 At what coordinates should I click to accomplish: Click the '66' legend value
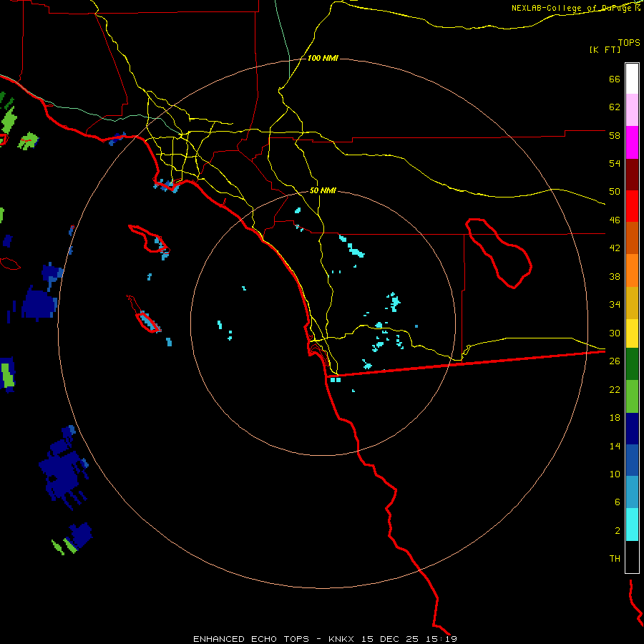tap(615, 79)
